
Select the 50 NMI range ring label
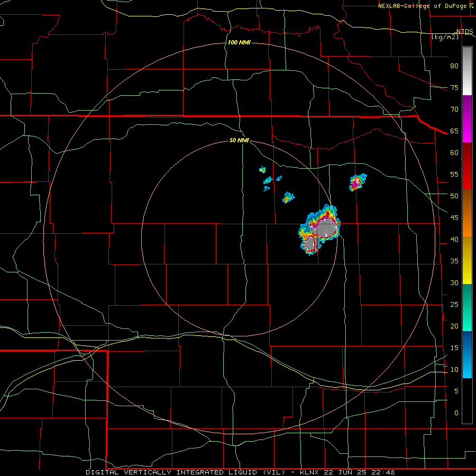pyautogui.click(x=239, y=140)
